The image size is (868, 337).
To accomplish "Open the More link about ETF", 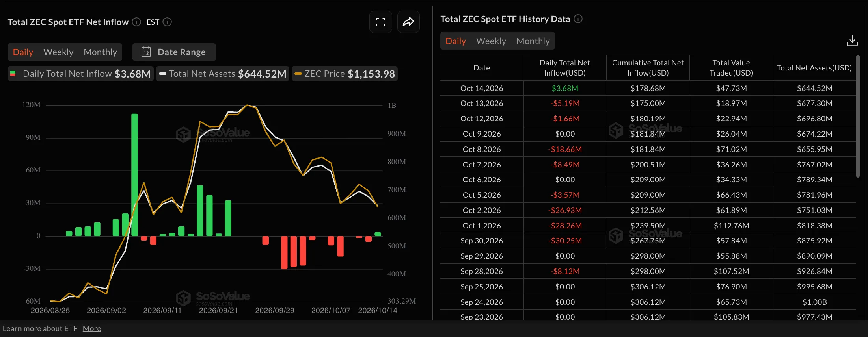I will (92, 328).
